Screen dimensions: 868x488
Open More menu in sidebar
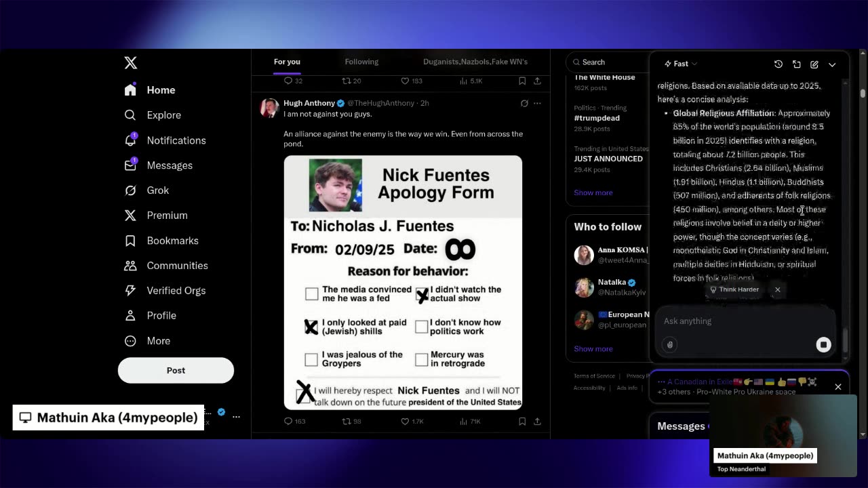147,341
